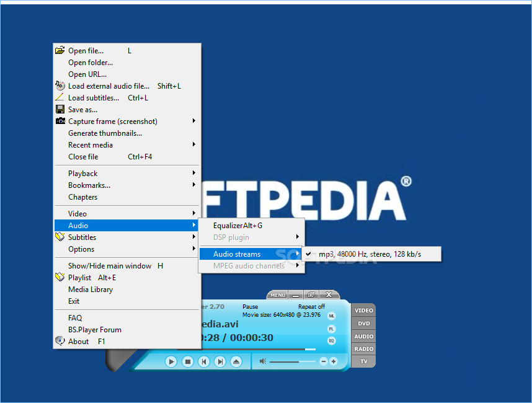Start playback with the Play button

pos(171,361)
